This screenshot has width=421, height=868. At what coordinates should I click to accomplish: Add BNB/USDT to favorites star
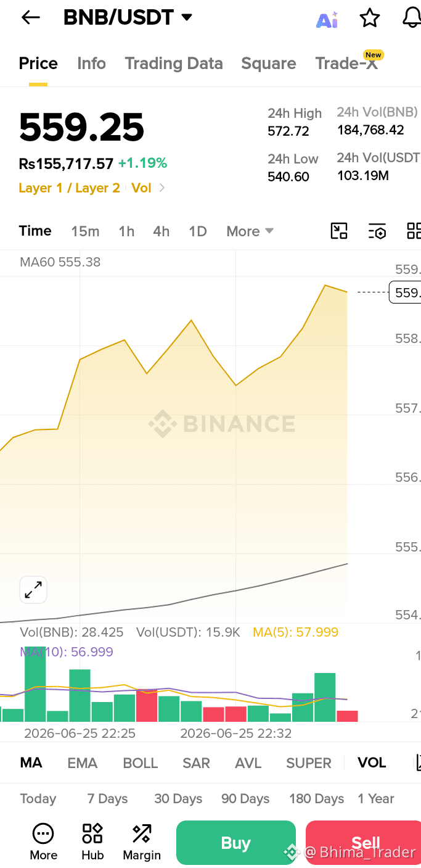tap(370, 18)
